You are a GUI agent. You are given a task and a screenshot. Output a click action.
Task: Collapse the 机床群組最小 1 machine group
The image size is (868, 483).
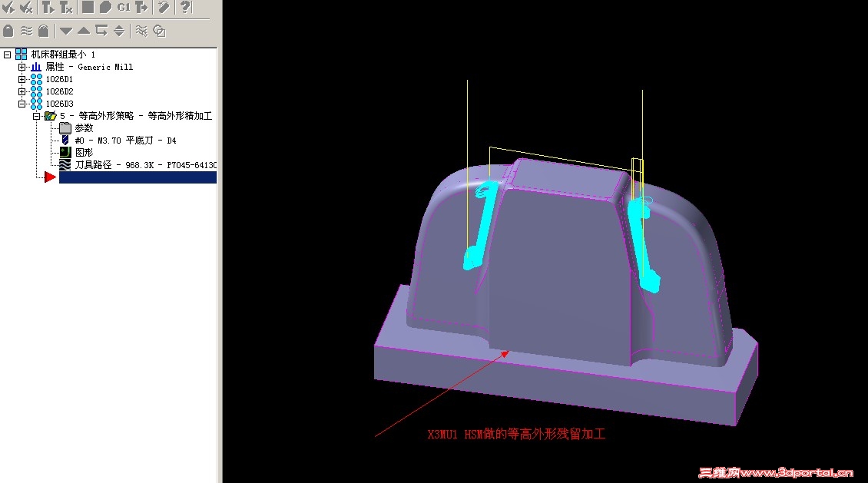click(x=7, y=55)
